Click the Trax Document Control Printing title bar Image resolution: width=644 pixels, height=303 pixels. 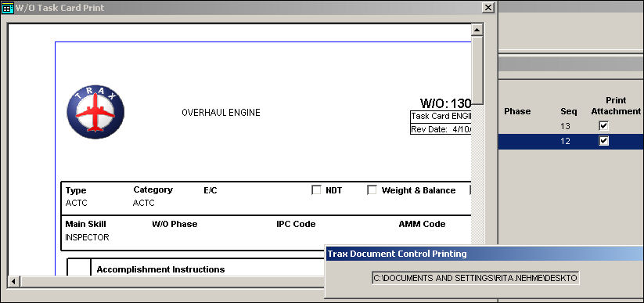tap(484, 254)
